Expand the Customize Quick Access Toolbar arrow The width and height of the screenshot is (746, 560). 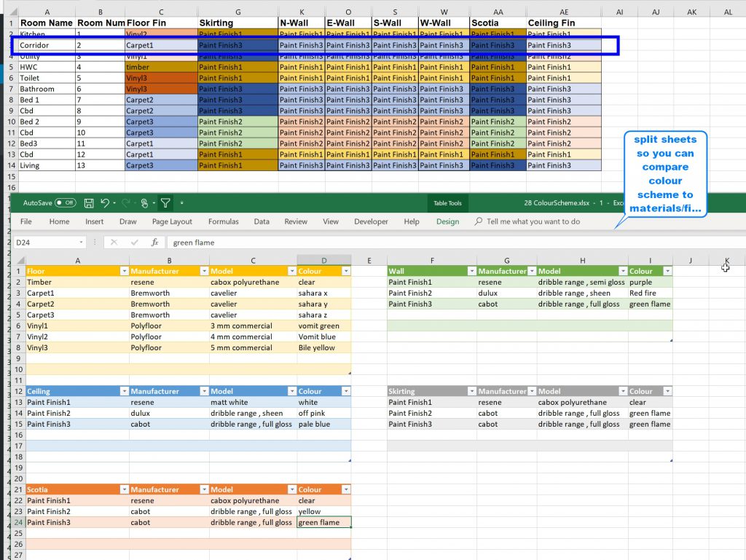pos(181,203)
